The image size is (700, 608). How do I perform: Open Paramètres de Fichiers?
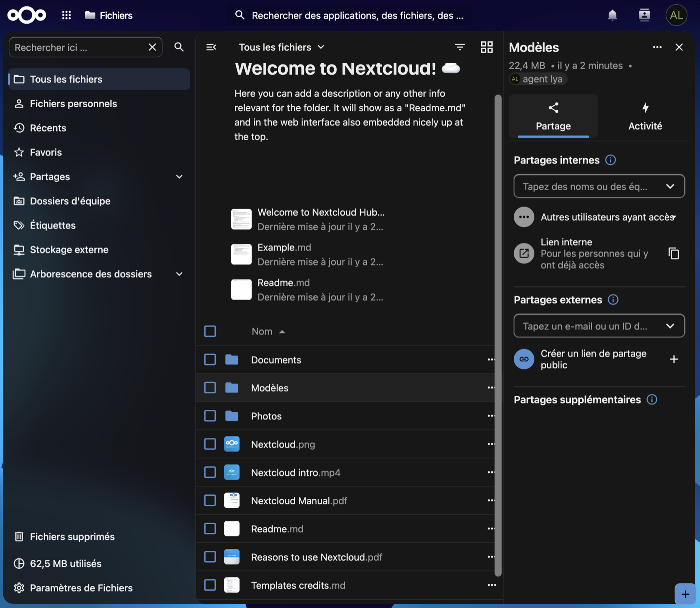point(99,588)
